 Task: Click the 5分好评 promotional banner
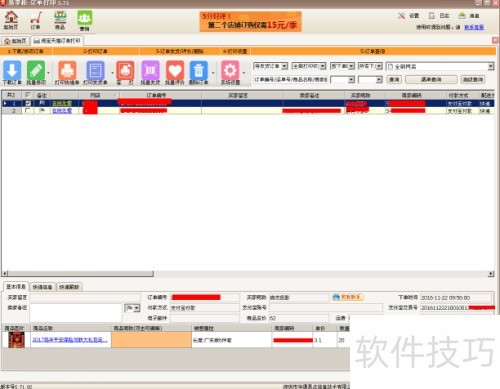point(251,22)
